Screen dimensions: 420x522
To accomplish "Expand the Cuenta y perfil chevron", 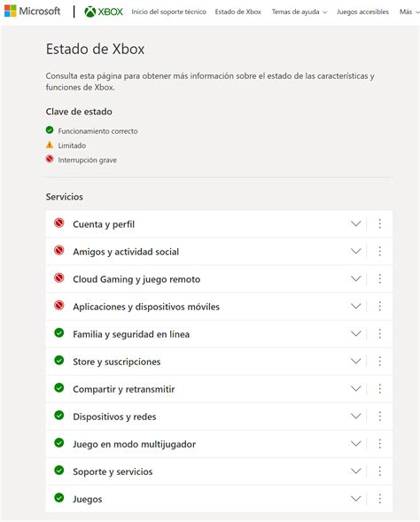I will (356, 223).
